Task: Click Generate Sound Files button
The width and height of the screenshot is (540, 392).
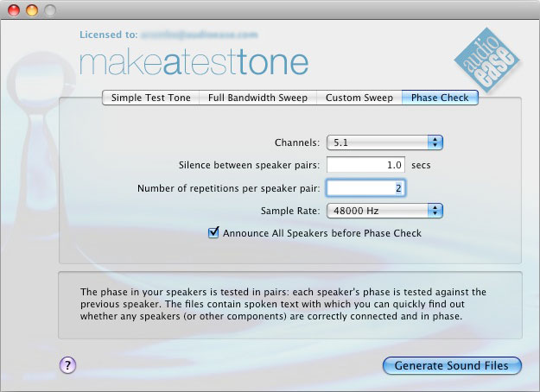Action: 452,365
